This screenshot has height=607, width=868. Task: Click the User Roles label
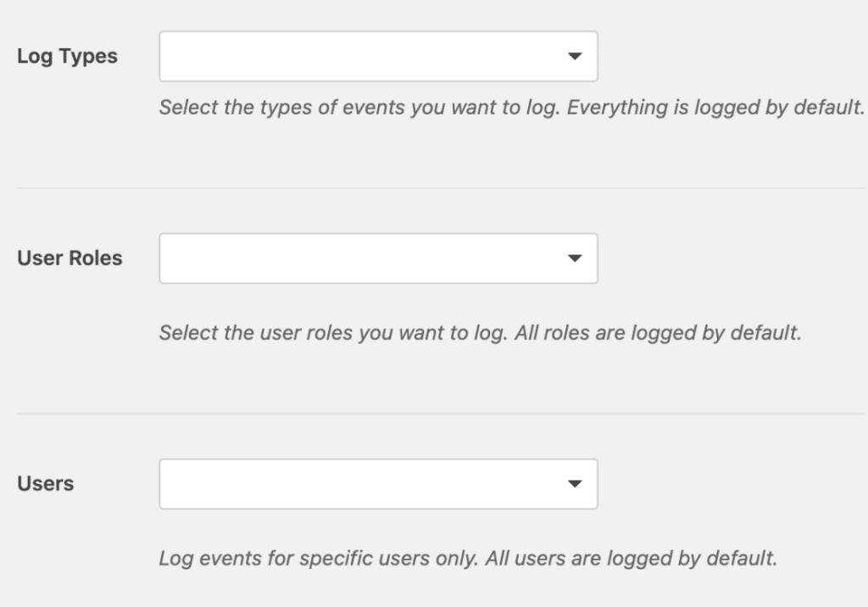click(x=70, y=259)
